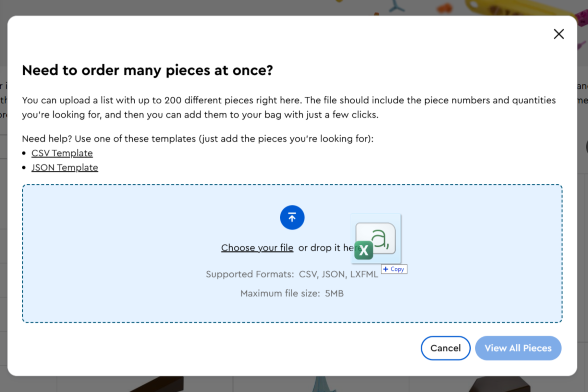Open the CSV Template link
Viewport: 588px width, 392px height.
[62, 153]
